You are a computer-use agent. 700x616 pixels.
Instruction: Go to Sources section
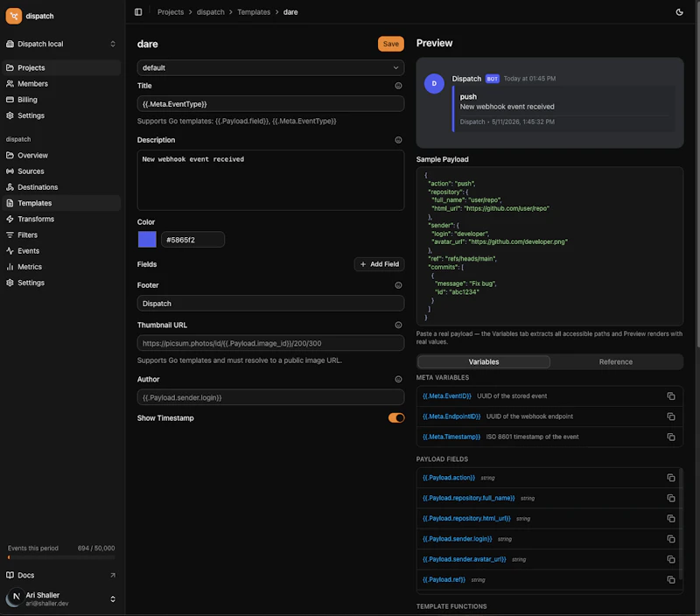coord(61,171)
